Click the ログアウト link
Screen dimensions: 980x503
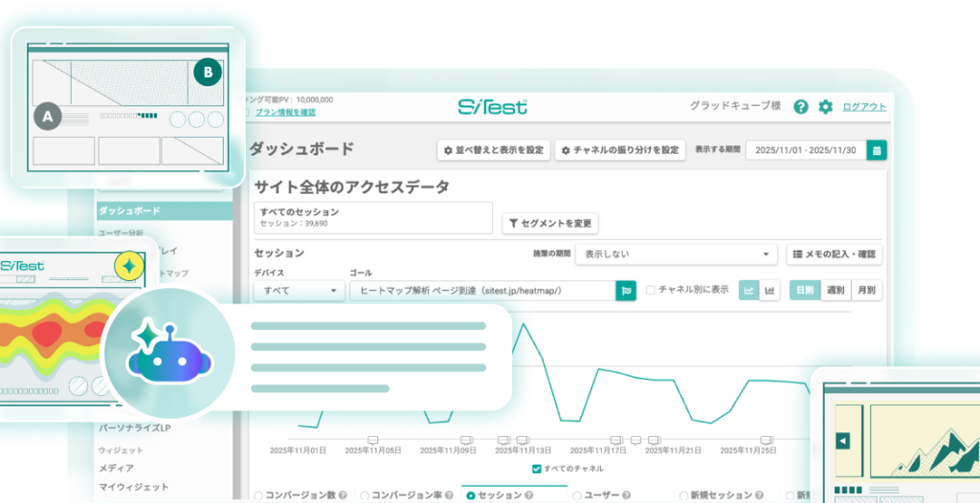click(x=864, y=107)
